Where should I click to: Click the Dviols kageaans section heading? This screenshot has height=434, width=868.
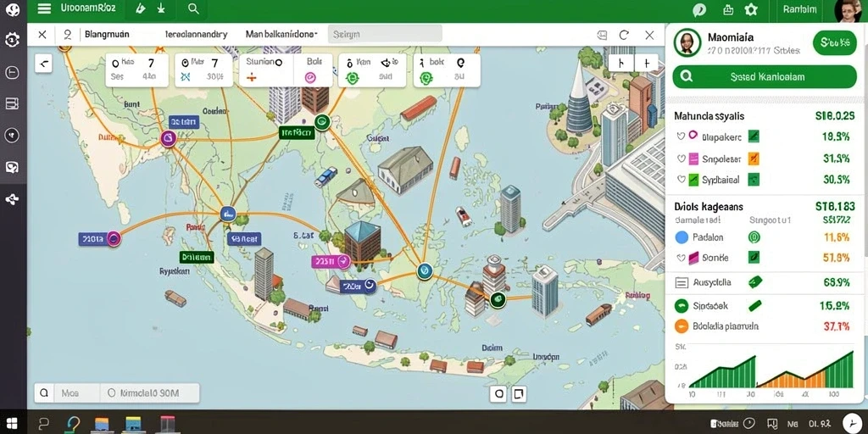[x=709, y=207]
